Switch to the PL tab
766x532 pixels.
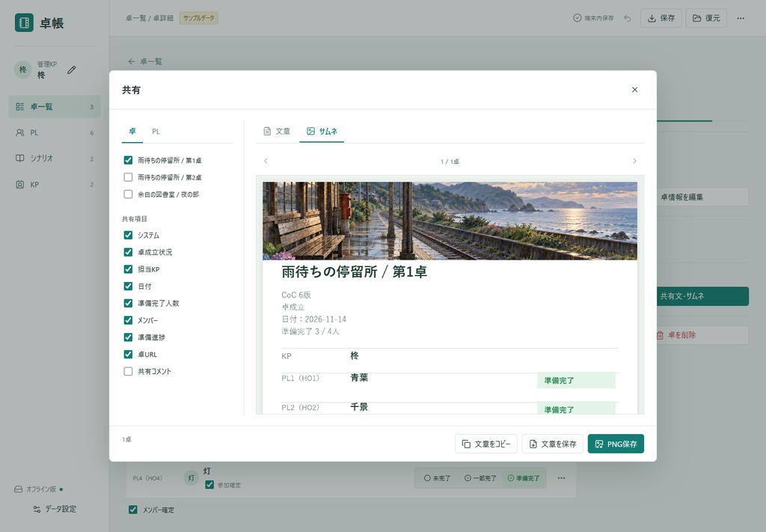156,132
